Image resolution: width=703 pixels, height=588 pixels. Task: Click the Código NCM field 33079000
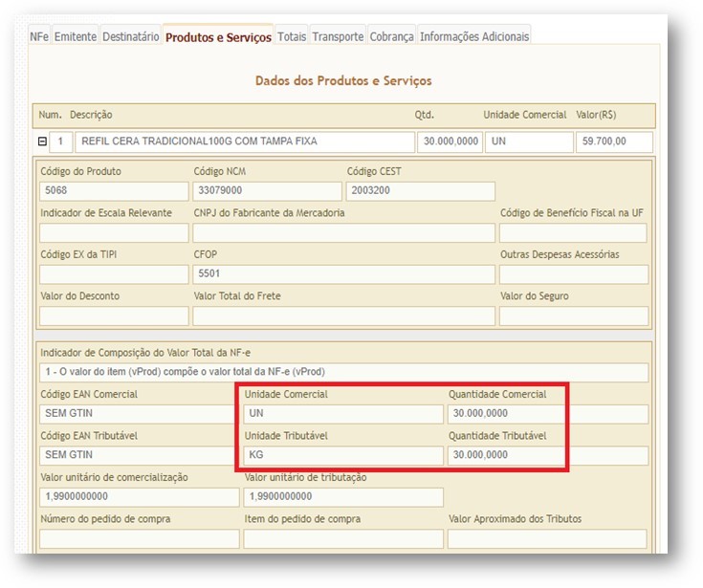click(x=267, y=191)
